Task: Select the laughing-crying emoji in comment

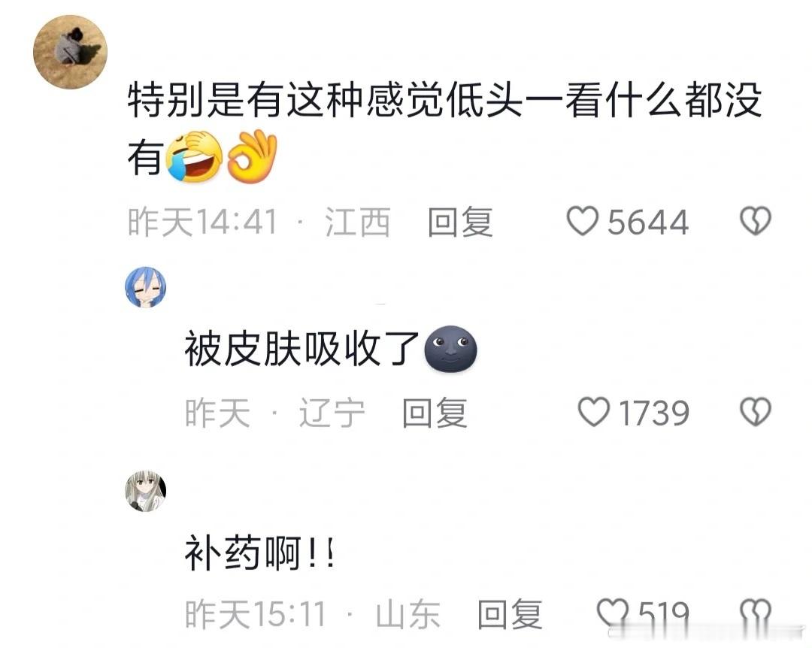Action: [194, 157]
